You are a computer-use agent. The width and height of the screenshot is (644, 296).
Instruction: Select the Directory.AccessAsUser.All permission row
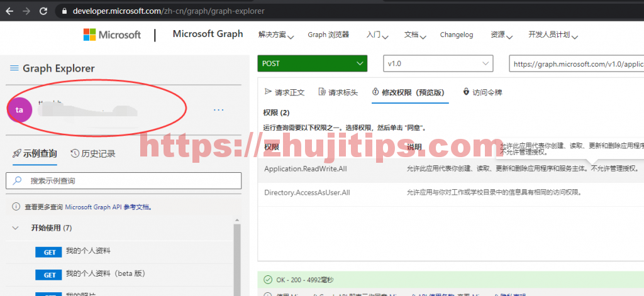coord(450,192)
